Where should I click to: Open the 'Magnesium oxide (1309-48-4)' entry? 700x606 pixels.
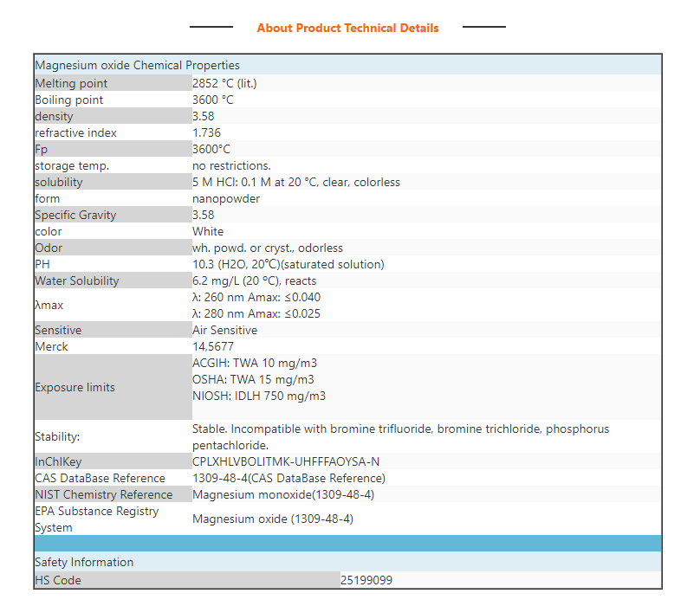[x=273, y=520]
